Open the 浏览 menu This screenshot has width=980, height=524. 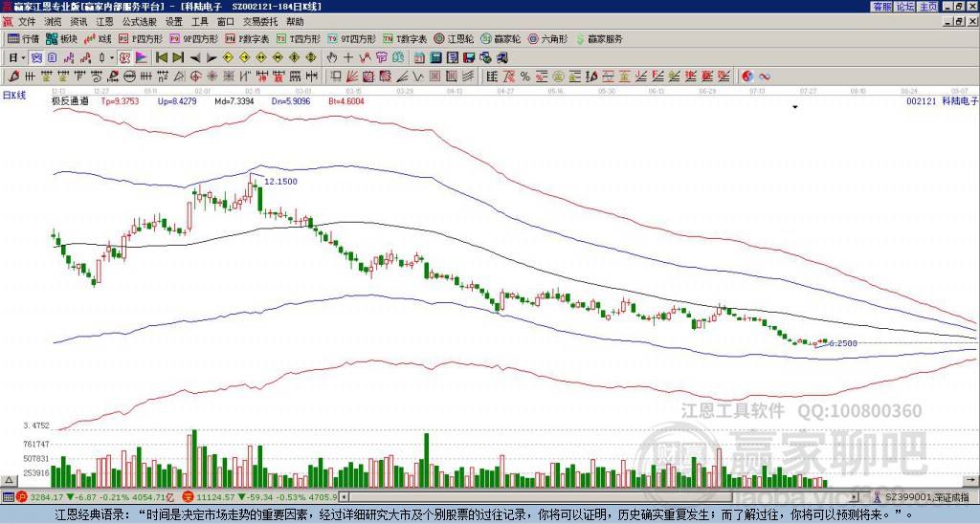pyautogui.click(x=54, y=22)
